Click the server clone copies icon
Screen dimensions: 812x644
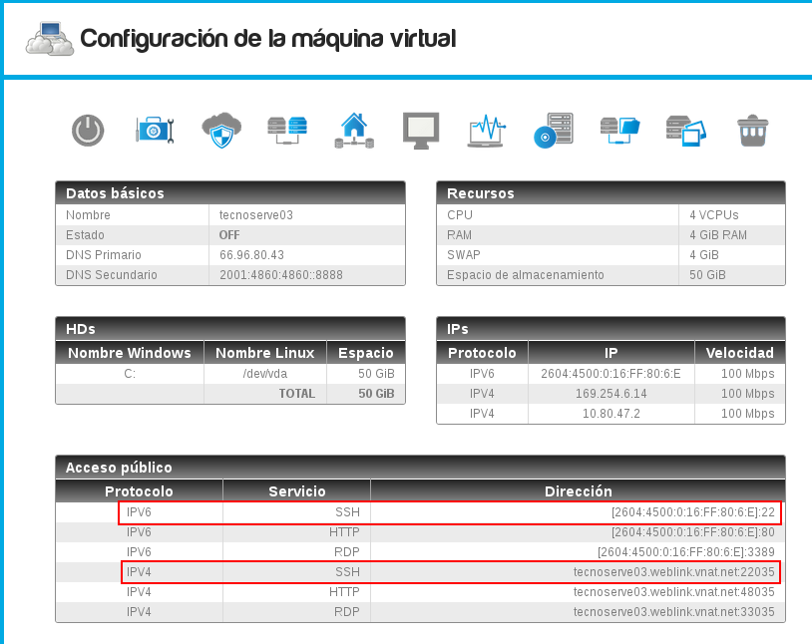pyautogui.click(x=685, y=131)
